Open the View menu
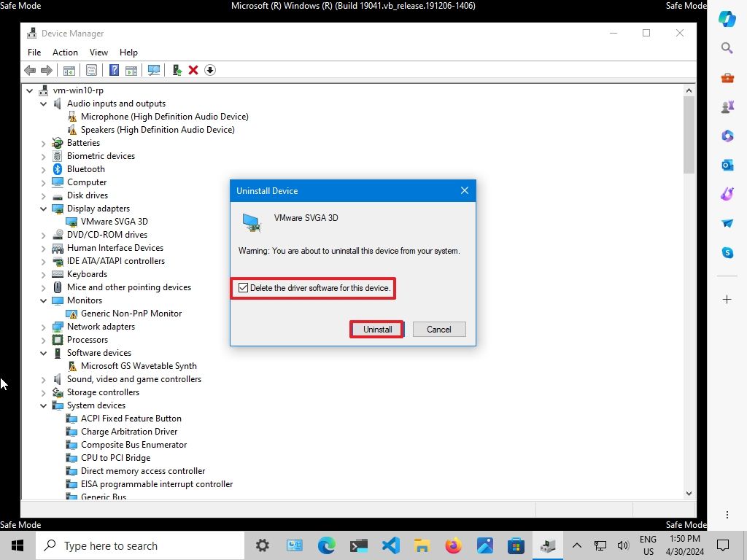 pyautogui.click(x=98, y=52)
